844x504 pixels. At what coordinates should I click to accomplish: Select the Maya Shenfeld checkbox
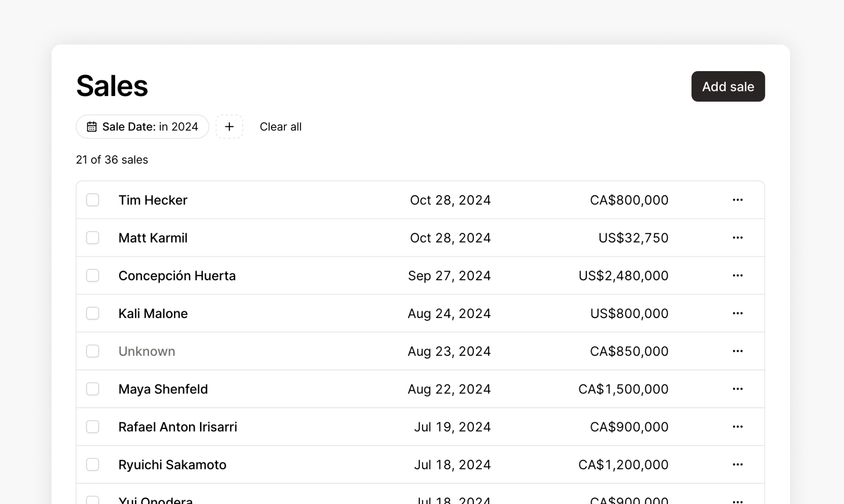tap(93, 389)
